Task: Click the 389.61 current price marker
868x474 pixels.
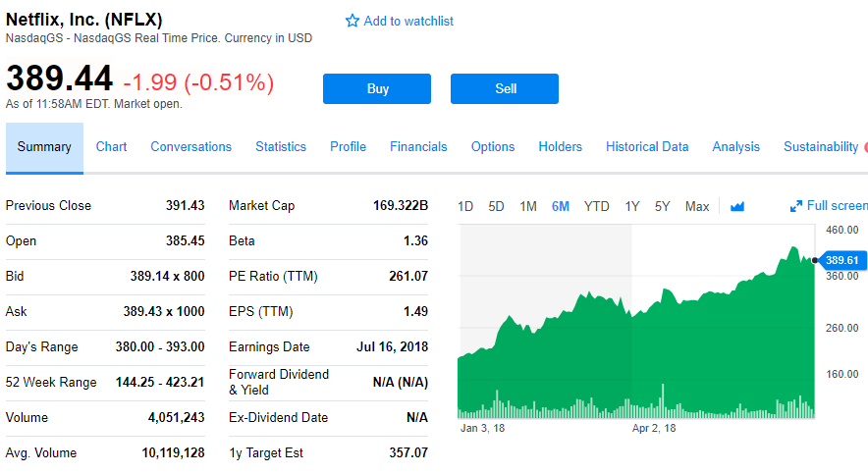Action: pos(841,260)
